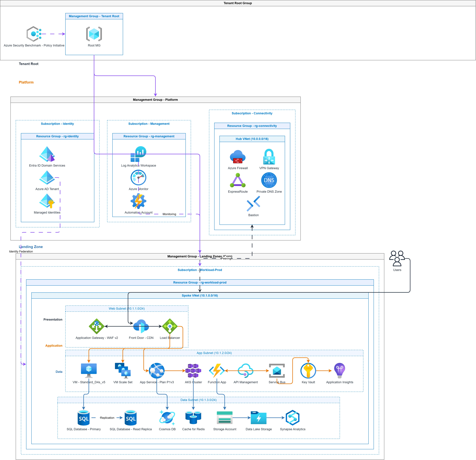Screen dimensions: 476x460
Task: Click the Subscription - Workload-Prod label
Action: (200, 270)
